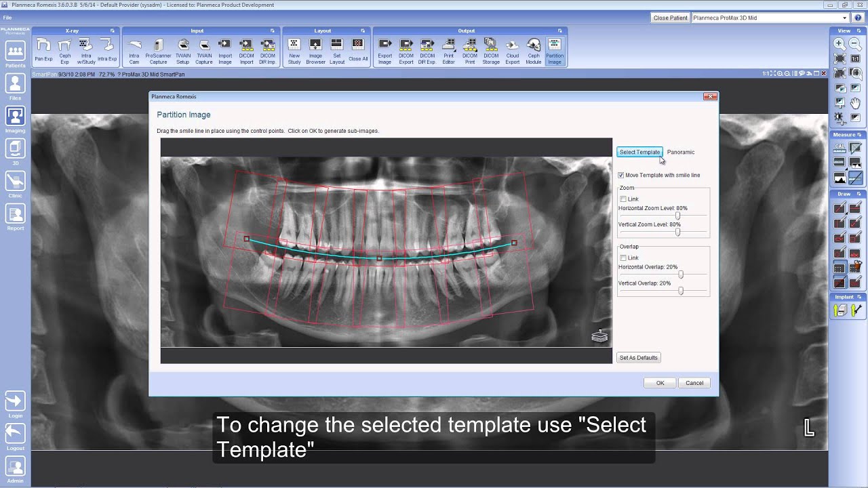Viewport: 868px width, 488px height.
Task: Click the Logout sidebar icon
Action: pos(15,436)
